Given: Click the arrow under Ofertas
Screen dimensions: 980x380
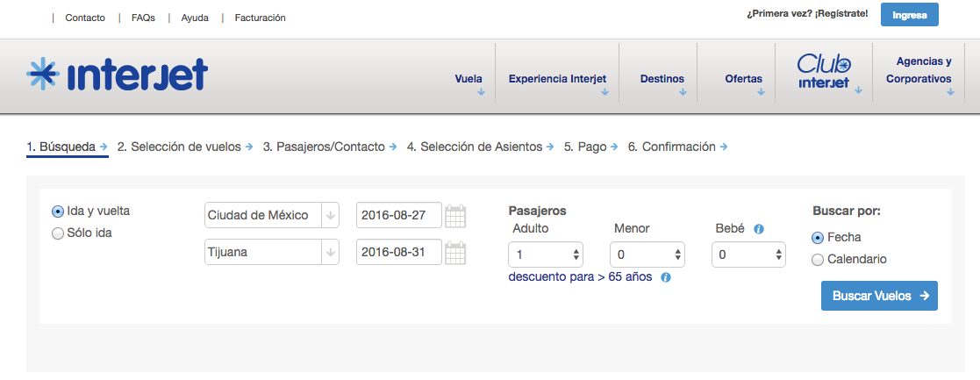Looking at the screenshot, I should pyautogui.click(x=761, y=92).
